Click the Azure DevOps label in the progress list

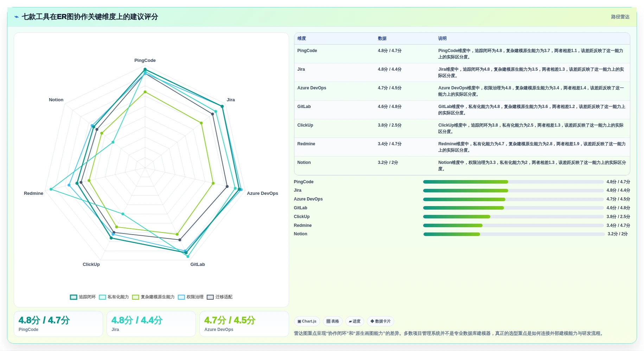[x=308, y=199]
